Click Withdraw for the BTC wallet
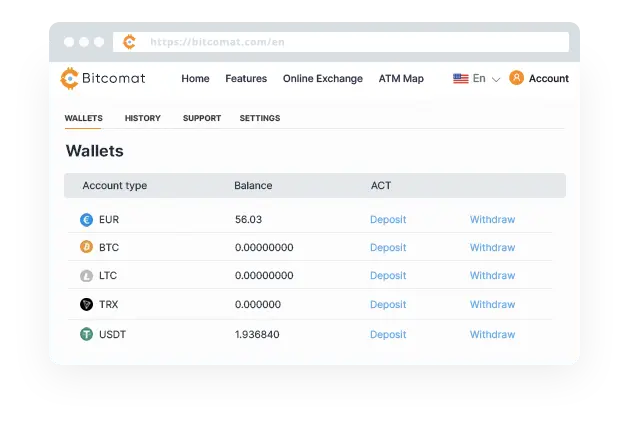 click(x=493, y=247)
